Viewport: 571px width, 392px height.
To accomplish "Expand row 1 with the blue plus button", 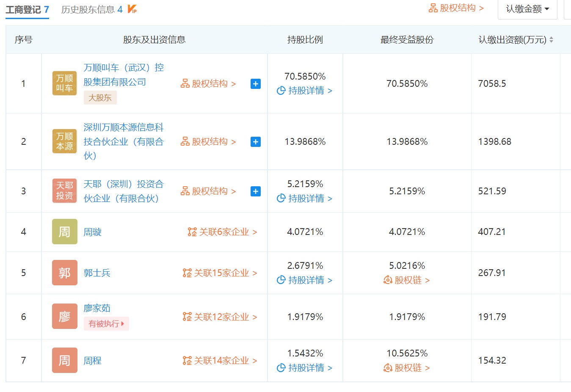I will click(255, 84).
